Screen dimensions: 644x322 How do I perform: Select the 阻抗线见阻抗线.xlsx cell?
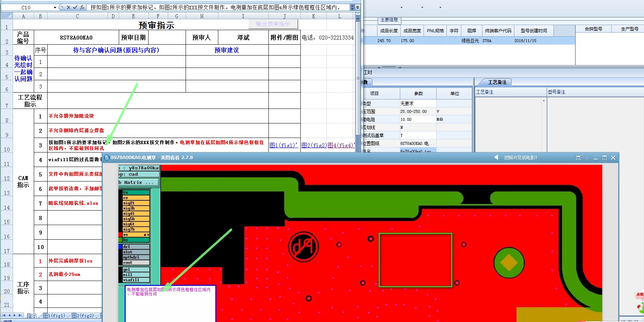pos(74,203)
